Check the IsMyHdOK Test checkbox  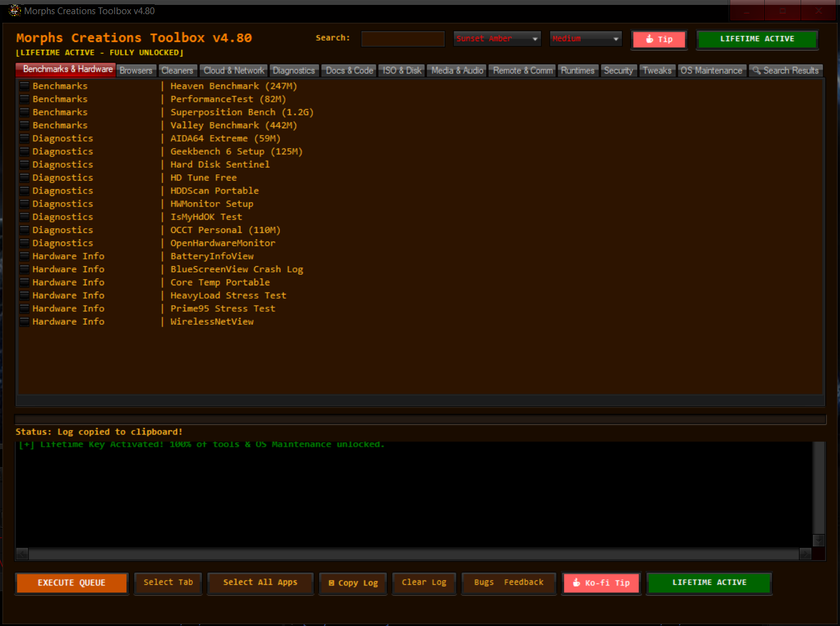pos(25,217)
